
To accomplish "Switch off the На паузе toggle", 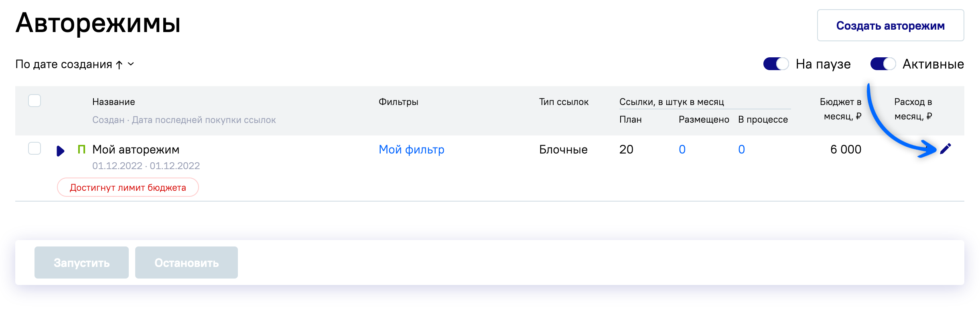I will click(x=776, y=64).
